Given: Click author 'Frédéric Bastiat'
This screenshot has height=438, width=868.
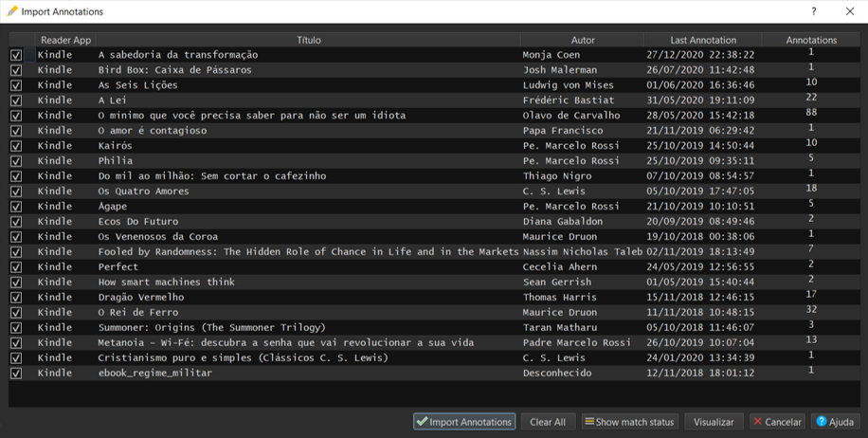Looking at the screenshot, I should coord(569,100).
